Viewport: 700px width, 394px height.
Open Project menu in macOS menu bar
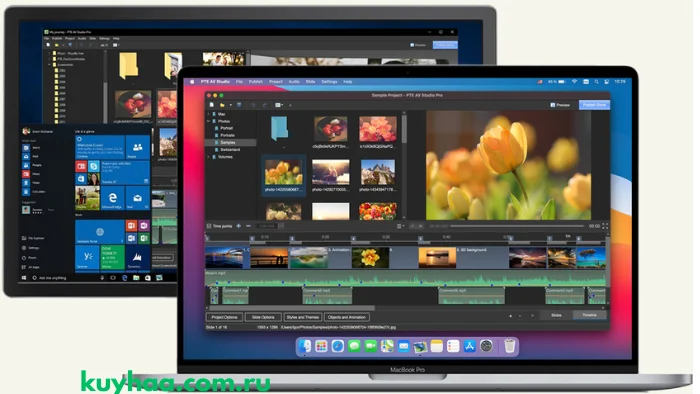click(275, 82)
